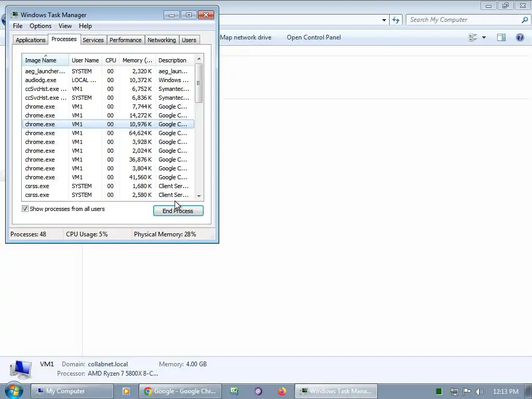The image size is (532, 399).
Task: Sort processes by CPU column
Action: [x=111, y=60]
